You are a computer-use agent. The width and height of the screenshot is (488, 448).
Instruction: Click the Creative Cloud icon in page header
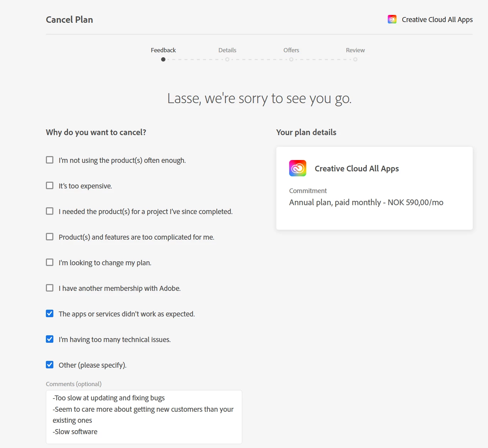point(392,19)
